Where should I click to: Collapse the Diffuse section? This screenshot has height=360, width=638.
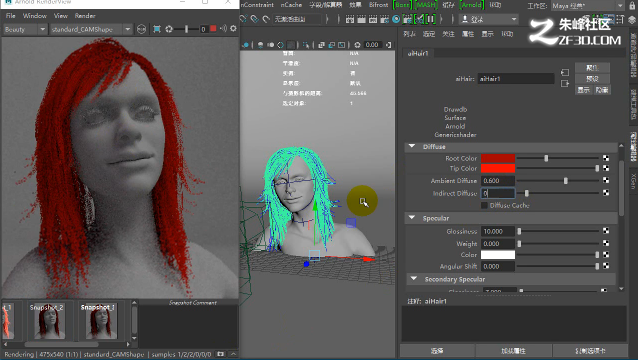coord(412,146)
